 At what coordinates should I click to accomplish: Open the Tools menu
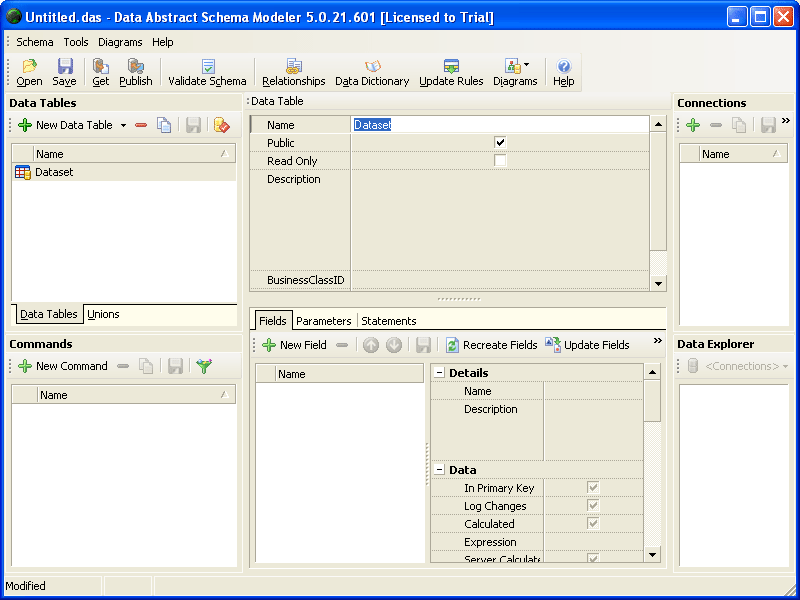pyautogui.click(x=76, y=42)
